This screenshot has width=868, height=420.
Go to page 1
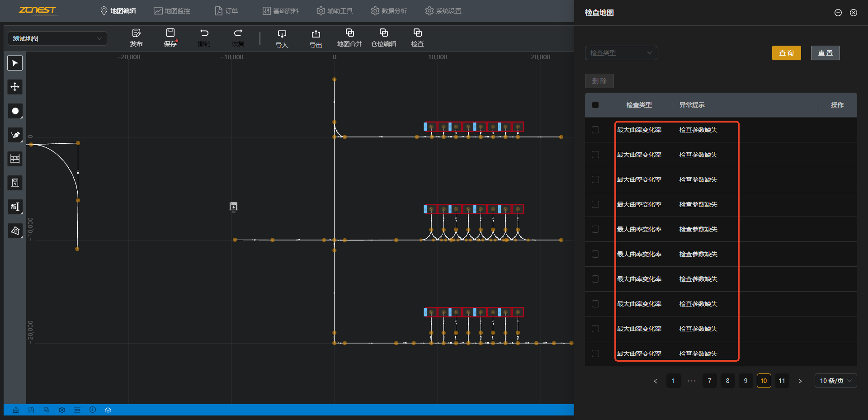(673, 381)
